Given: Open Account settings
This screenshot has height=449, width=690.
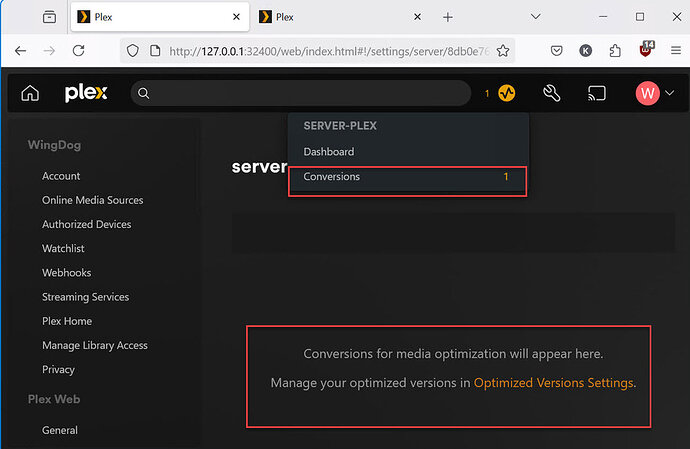Looking at the screenshot, I should click(61, 176).
